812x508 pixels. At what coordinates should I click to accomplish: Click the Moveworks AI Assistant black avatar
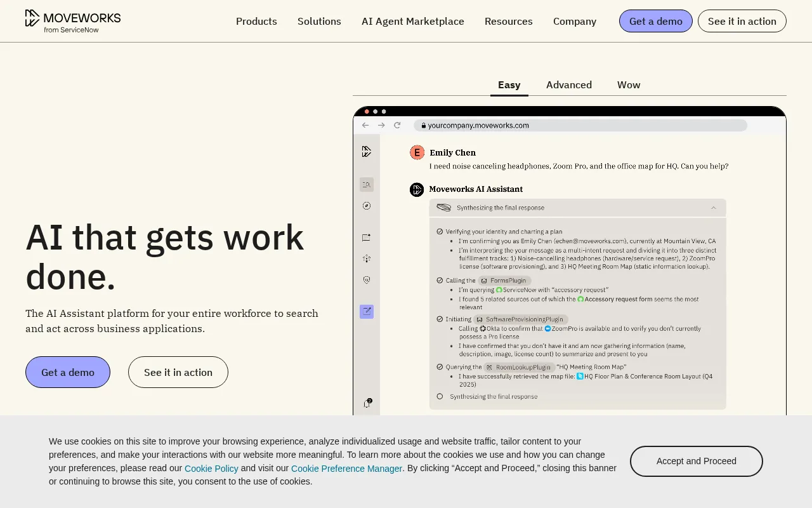(417, 189)
